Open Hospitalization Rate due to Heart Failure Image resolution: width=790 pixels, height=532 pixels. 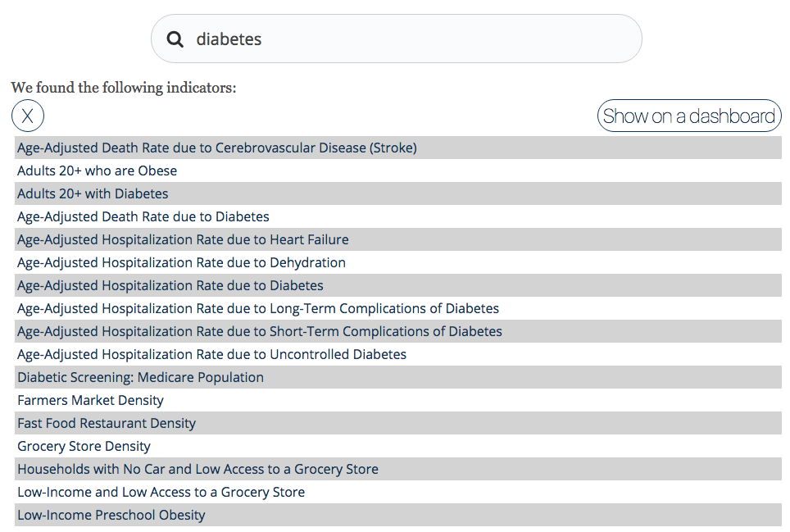coord(183,240)
